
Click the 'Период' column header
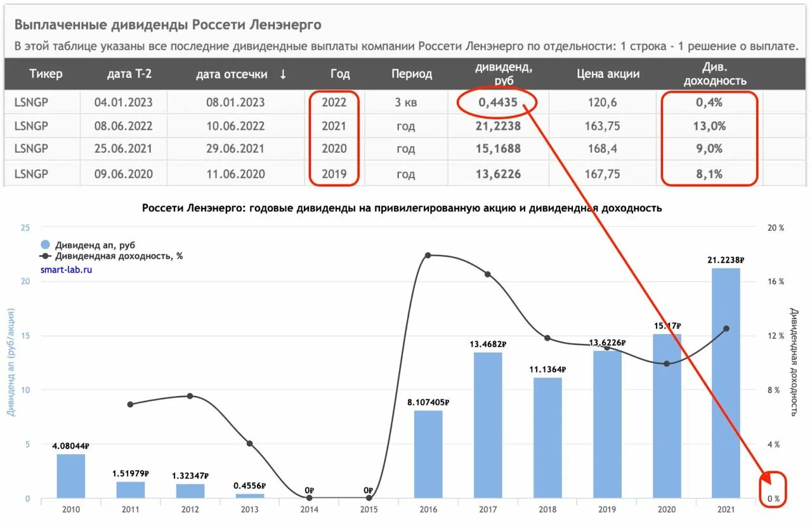click(412, 74)
